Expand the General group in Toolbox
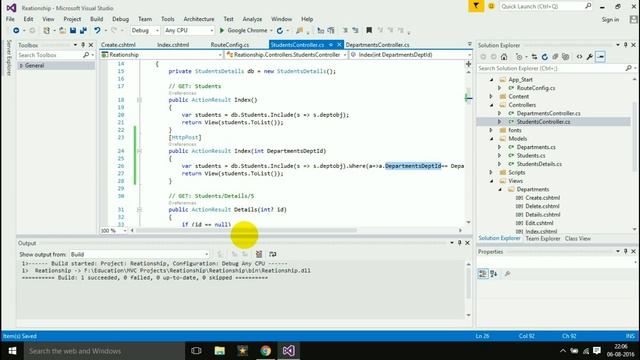 [21, 65]
